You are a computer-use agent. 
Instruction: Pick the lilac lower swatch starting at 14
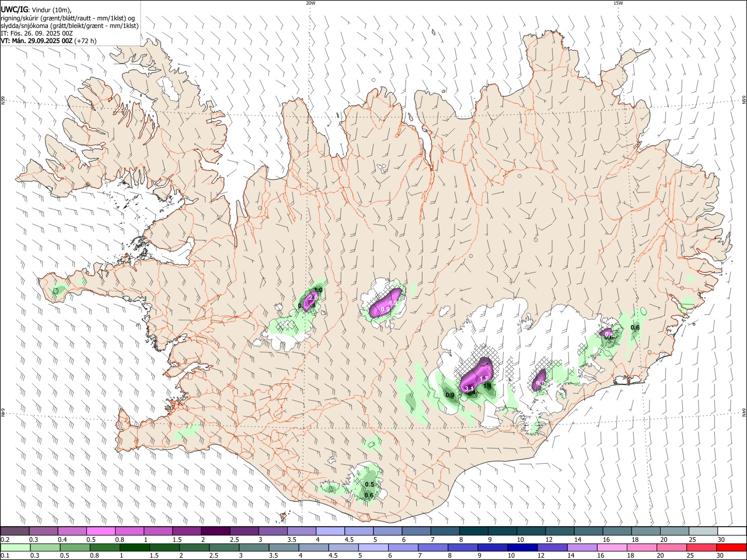click(582, 547)
